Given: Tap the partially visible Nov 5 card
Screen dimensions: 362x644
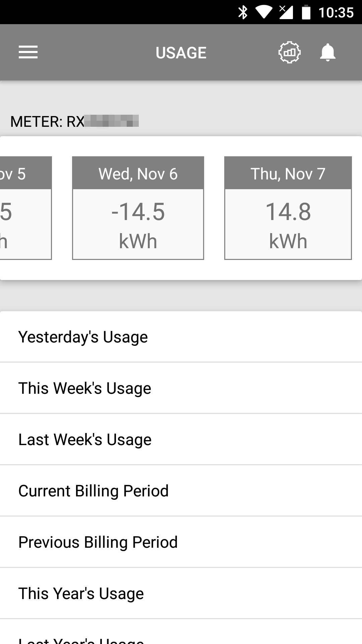Looking at the screenshot, I should [25, 208].
